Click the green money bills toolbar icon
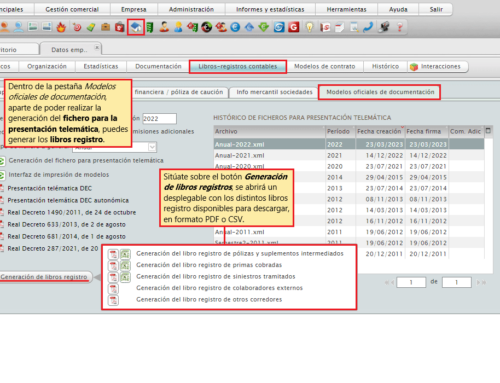The height and width of the screenshot is (383, 500). [91, 27]
